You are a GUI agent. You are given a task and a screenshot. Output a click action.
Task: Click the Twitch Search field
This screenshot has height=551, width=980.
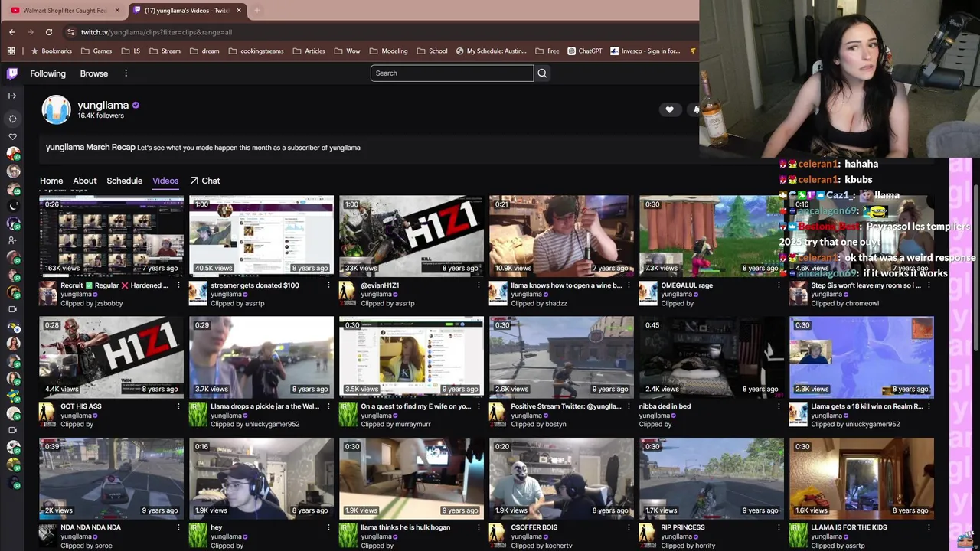coord(452,73)
